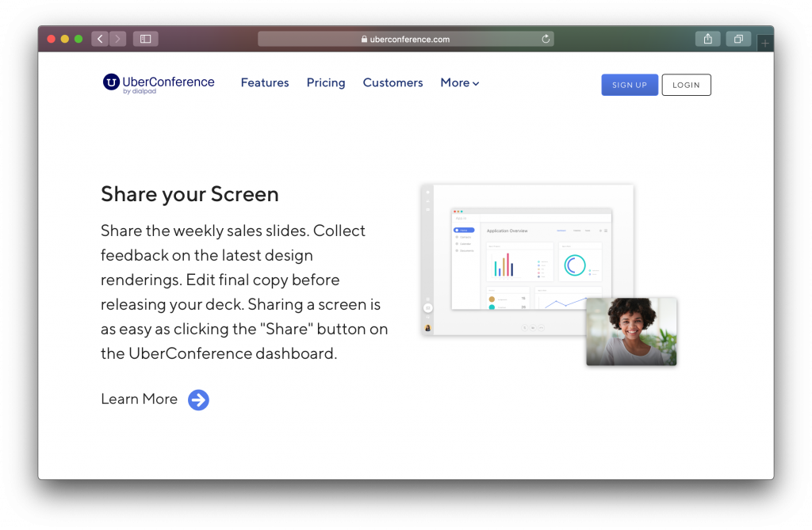The width and height of the screenshot is (812, 530).
Task: Maximize the Safari window with green button
Action: [79, 39]
